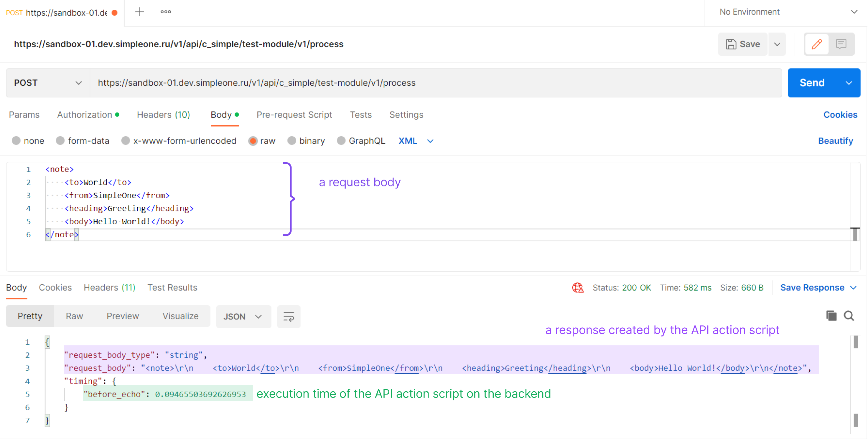Open the Pretty response view tab
Screen dimensions: 868x439
[x=30, y=316]
